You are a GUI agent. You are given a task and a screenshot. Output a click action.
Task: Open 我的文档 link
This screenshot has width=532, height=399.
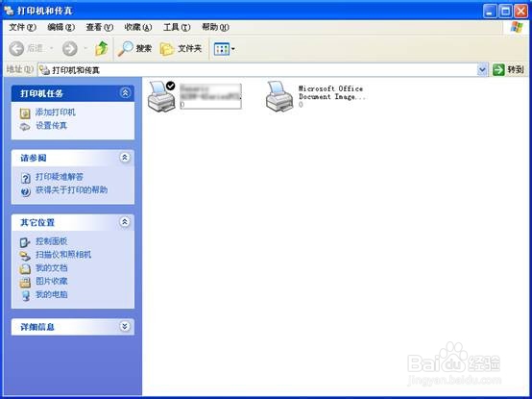[x=52, y=268]
